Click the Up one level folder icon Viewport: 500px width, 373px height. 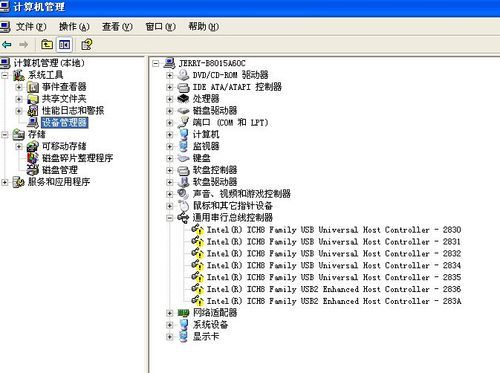pos(47,44)
